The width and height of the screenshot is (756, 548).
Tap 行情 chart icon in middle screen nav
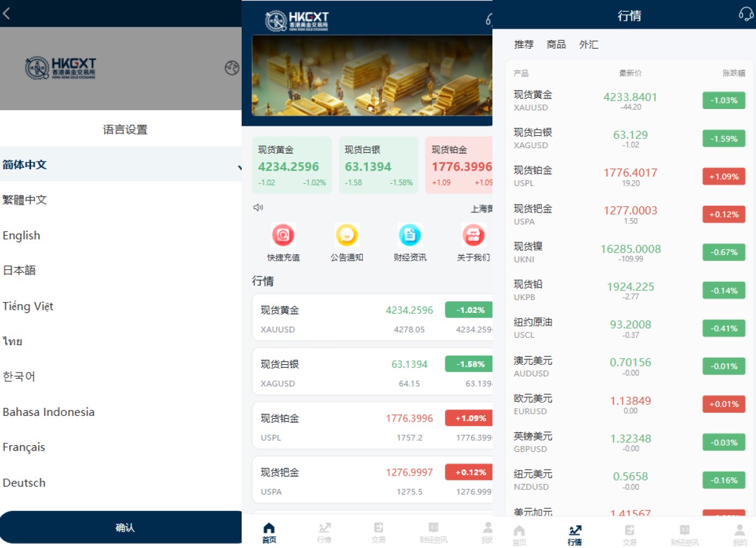point(324,528)
